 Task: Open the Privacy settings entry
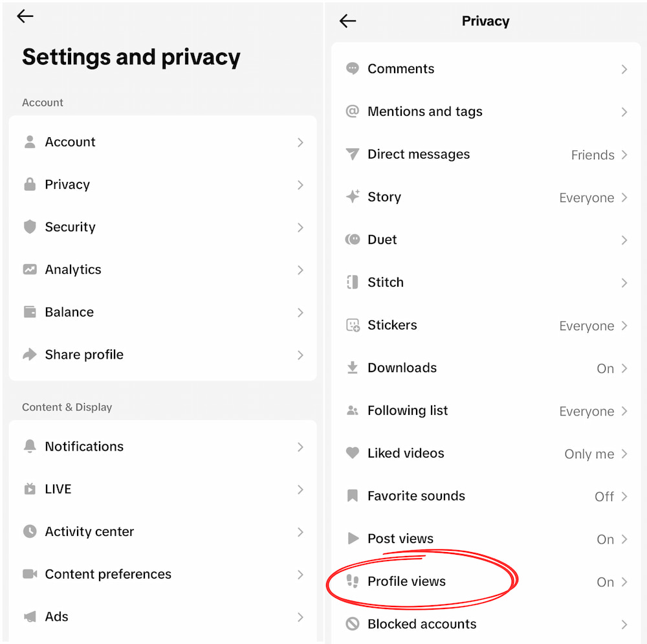[x=67, y=184]
